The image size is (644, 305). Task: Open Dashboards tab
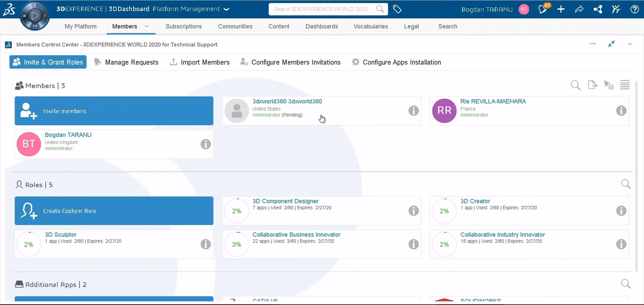tap(321, 26)
